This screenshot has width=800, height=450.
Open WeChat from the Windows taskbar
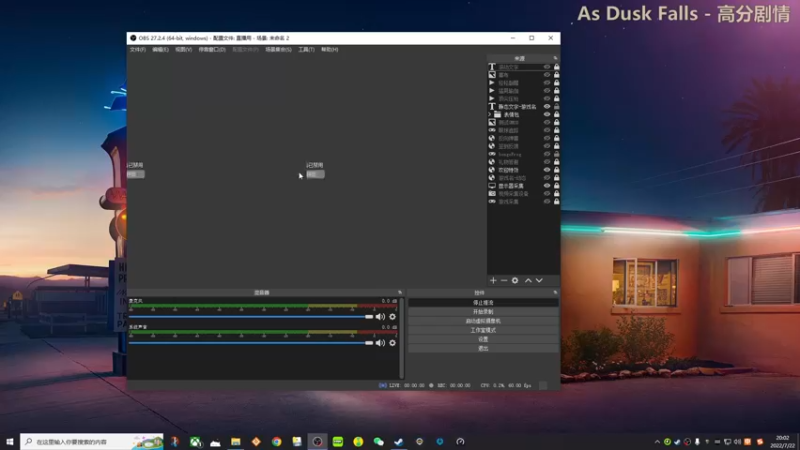(379, 441)
